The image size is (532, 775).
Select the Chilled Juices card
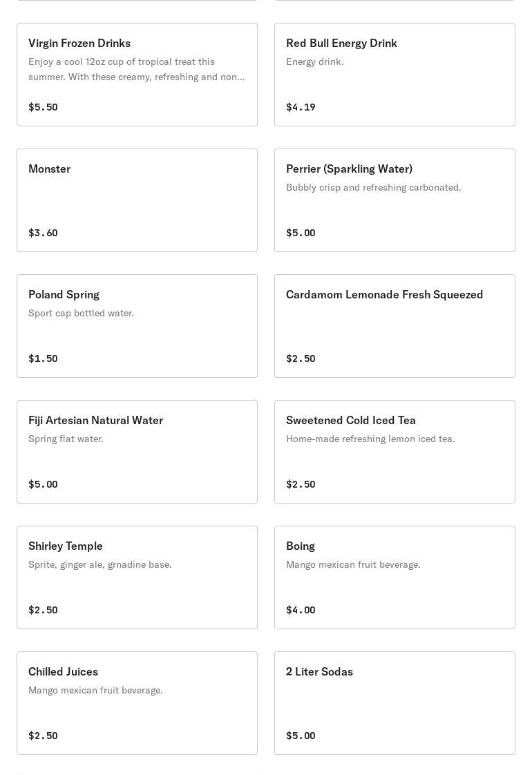[137, 703]
